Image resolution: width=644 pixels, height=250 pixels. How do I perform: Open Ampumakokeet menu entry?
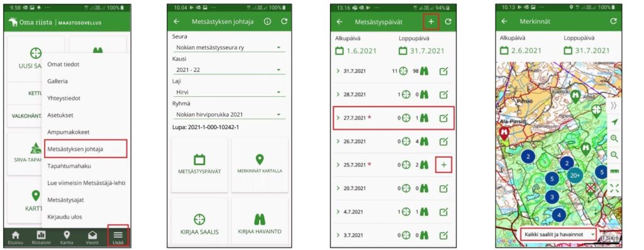(68, 132)
